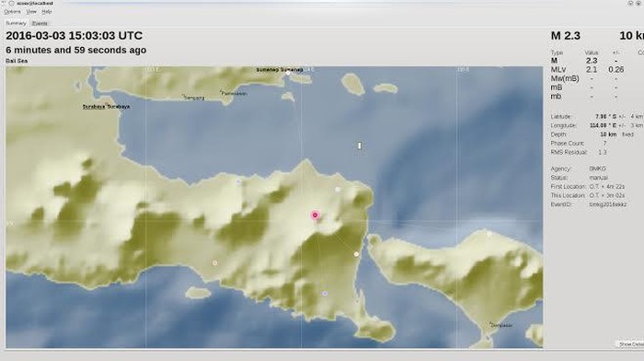Click the Phase Count value 7

pos(604,144)
